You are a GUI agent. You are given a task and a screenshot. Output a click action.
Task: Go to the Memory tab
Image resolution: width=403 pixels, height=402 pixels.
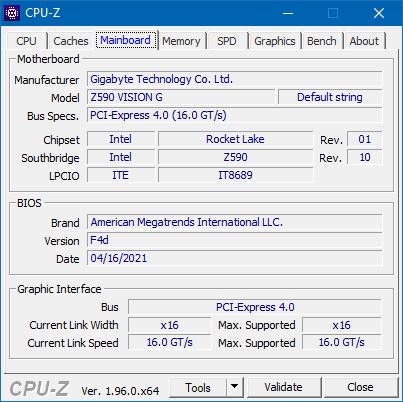(181, 41)
